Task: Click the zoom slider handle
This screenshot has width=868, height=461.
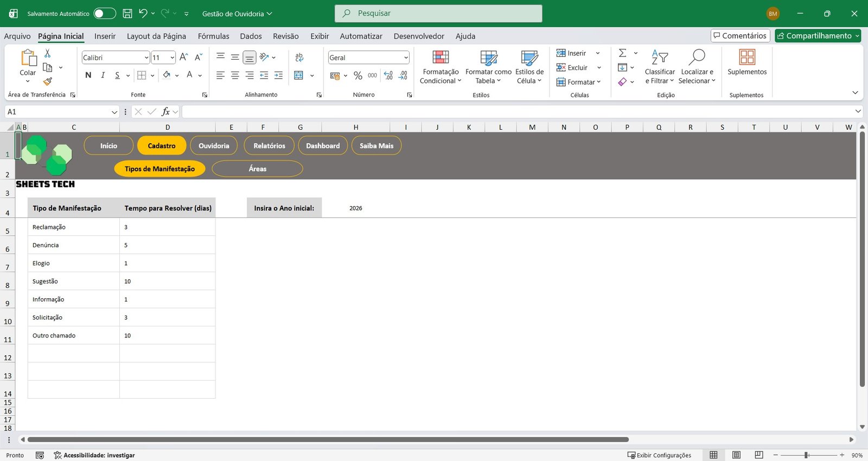Action: [x=807, y=455]
